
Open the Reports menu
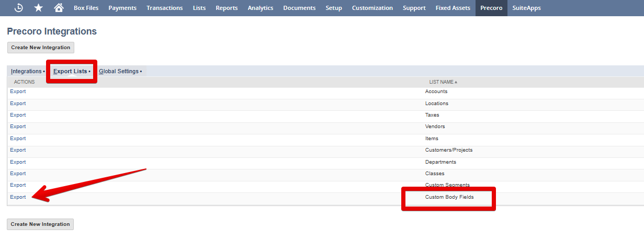pos(227,8)
